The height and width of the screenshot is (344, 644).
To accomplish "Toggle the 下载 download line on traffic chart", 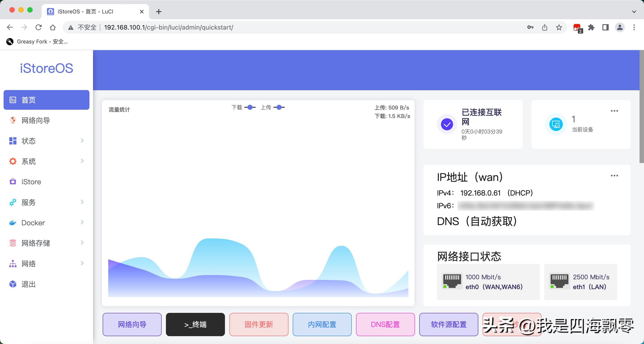I will click(x=250, y=107).
